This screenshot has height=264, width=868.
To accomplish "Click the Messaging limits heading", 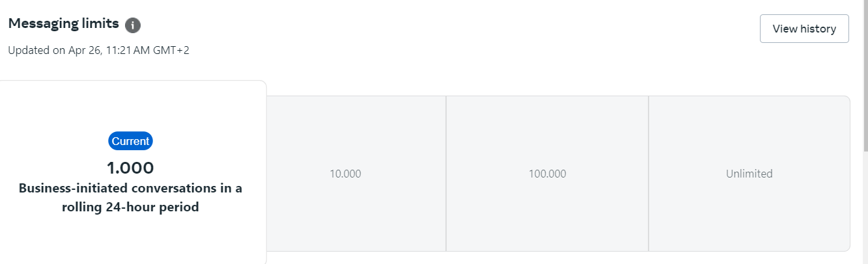I will [63, 24].
